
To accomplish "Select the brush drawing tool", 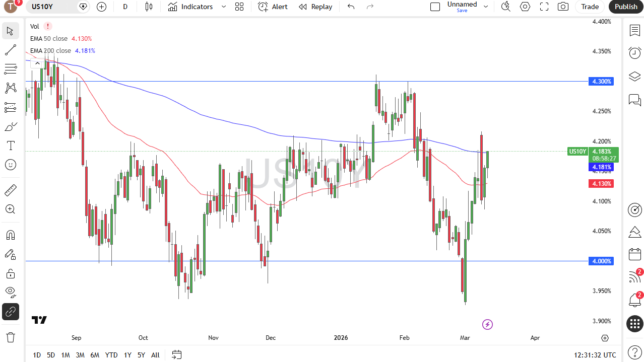I will pyautogui.click(x=10, y=126).
